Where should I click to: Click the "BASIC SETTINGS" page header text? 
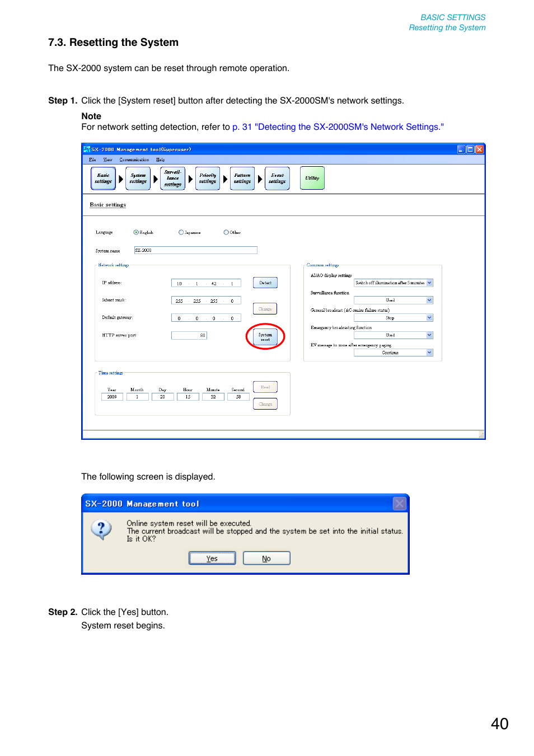(453, 17)
